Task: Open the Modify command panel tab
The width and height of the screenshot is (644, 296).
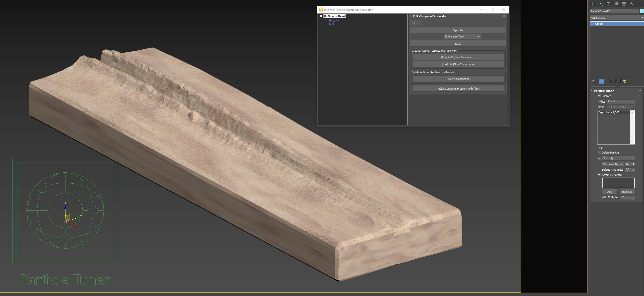Action: (x=601, y=4)
